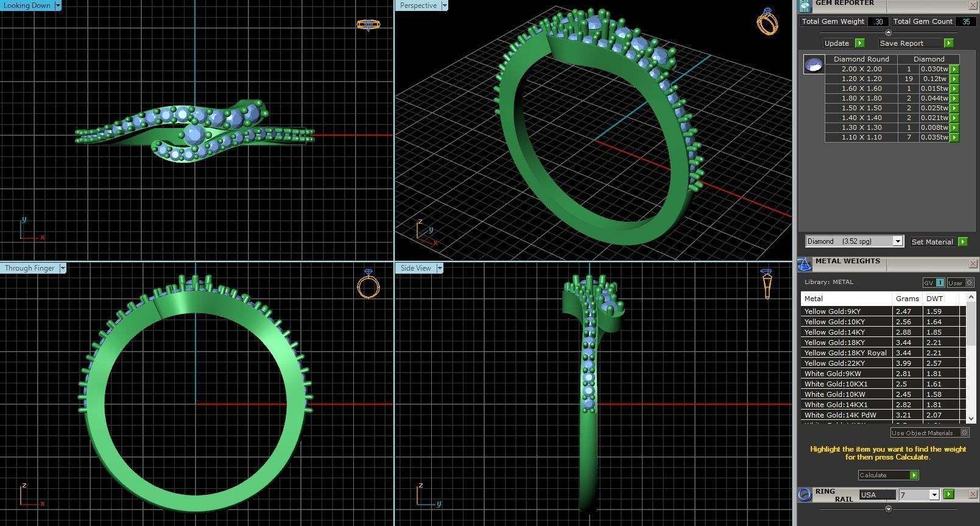Expand Ring Rail with the down-arrow handle
The image size is (980, 526).
pos(888,508)
